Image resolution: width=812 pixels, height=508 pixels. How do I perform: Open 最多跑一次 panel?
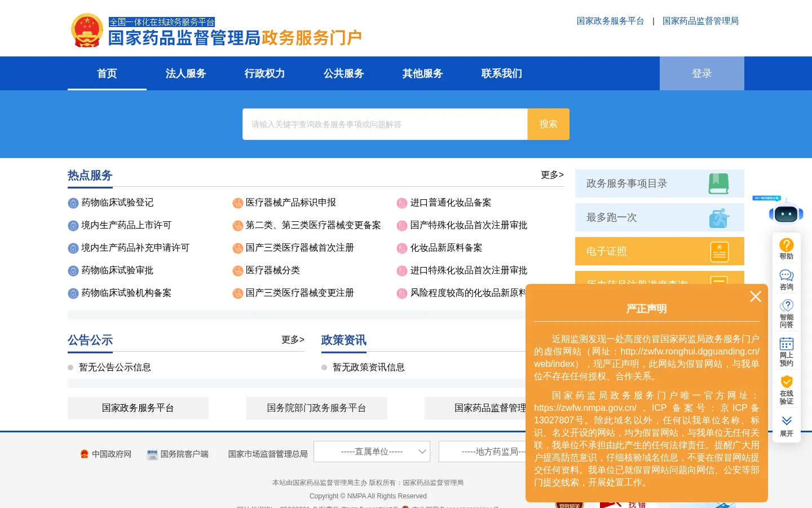(x=660, y=217)
